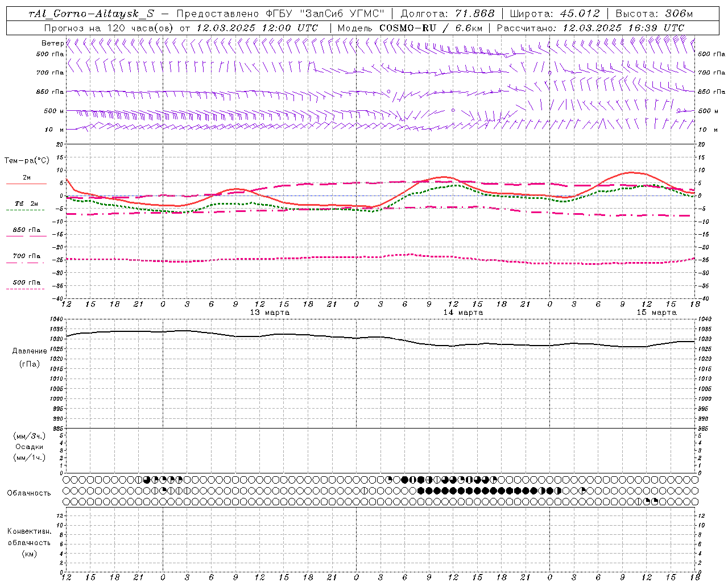
Task: Click the "Рассчитано: 12.03.2025 16:39 UTC" text
Action: tap(590, 28)
